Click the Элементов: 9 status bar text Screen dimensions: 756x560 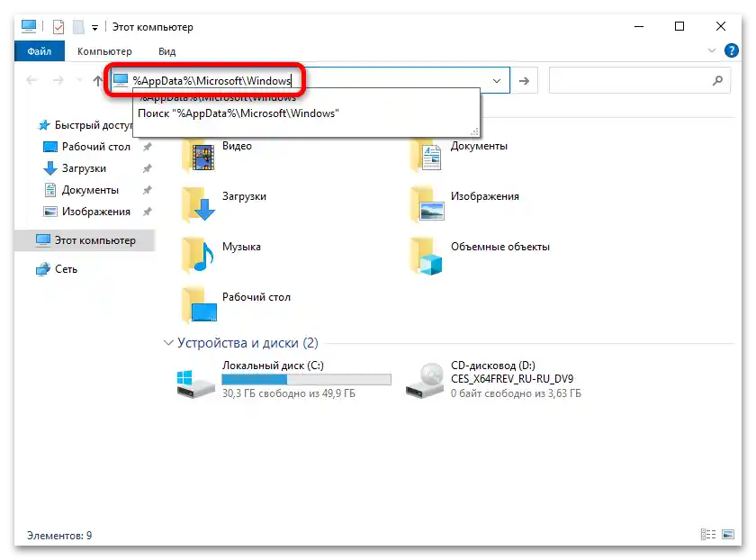[59, 536]
